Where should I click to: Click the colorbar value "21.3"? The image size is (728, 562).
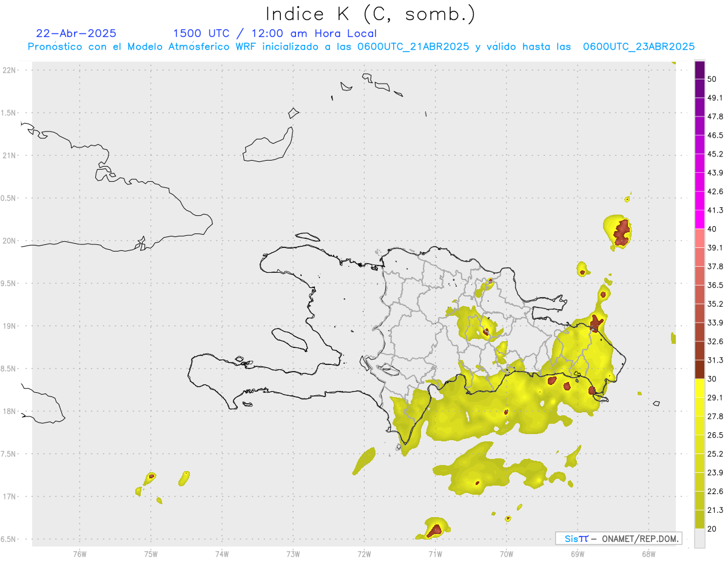coord(715,510)
